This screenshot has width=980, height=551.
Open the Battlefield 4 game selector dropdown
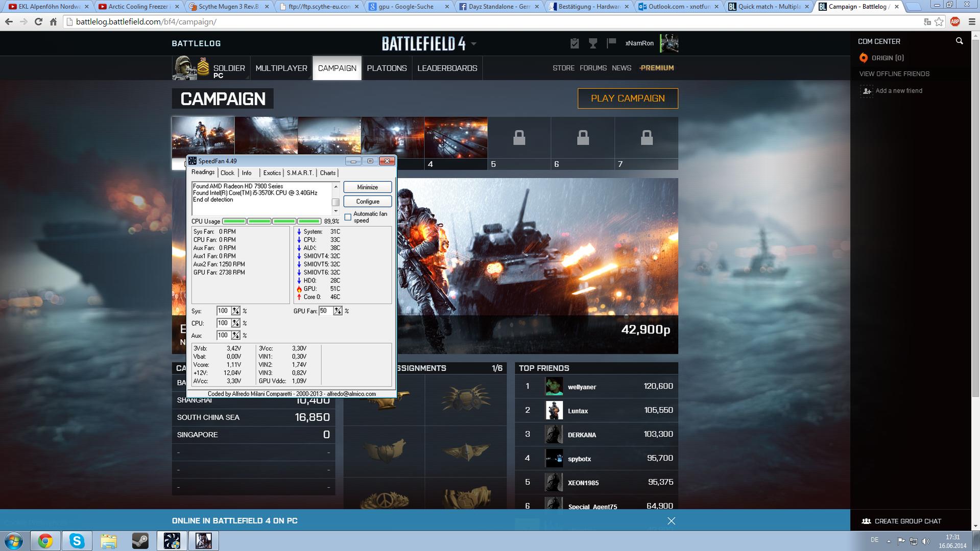(474, 44)
